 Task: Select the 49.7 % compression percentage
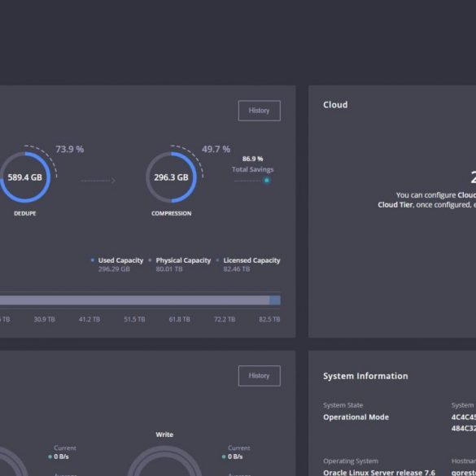coord(216,149)
